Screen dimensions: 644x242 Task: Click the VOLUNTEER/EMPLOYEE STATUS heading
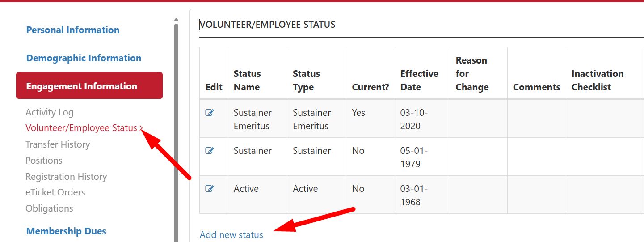point(267,25)
